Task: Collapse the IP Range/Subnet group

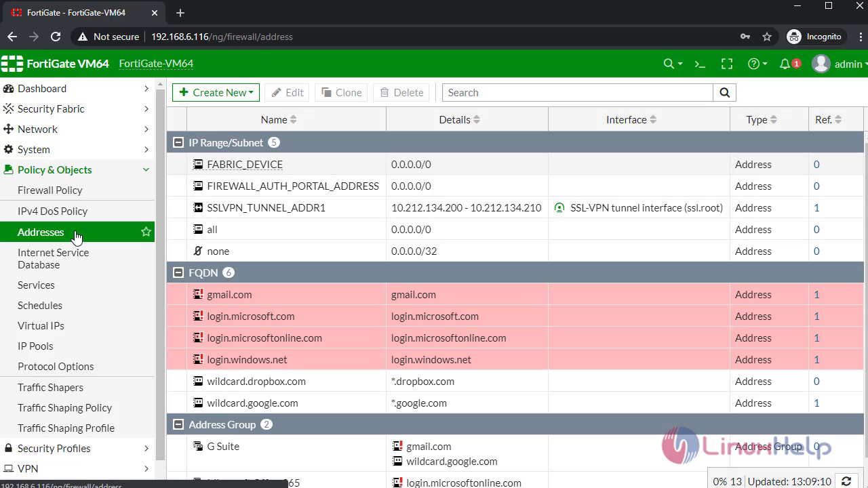Action: coord(178,142)
